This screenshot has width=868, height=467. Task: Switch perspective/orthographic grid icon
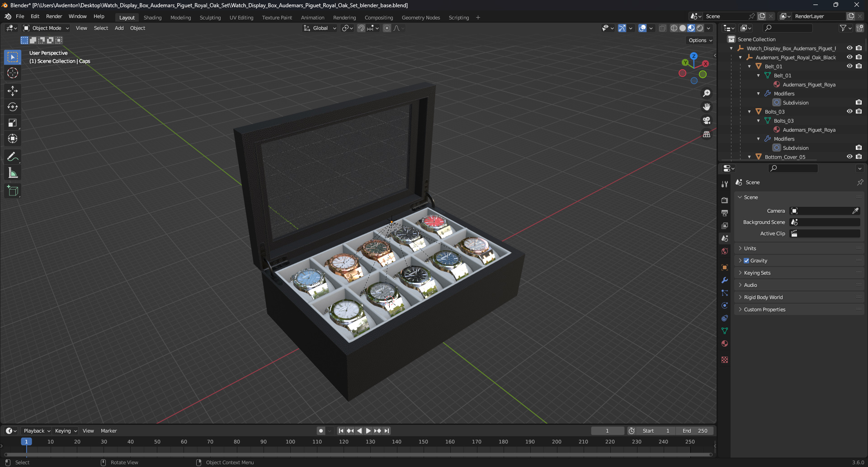(707, 134)
